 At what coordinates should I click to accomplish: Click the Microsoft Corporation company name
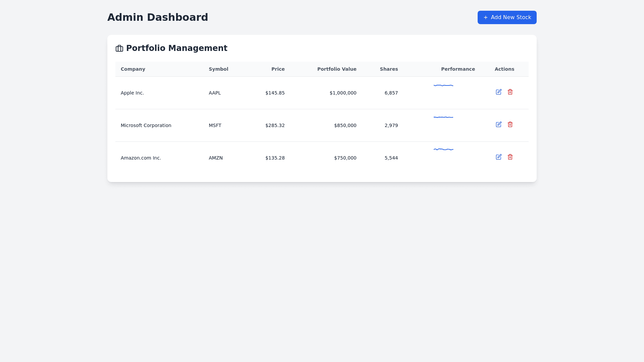pyautogui.click(x=146, y=125)
